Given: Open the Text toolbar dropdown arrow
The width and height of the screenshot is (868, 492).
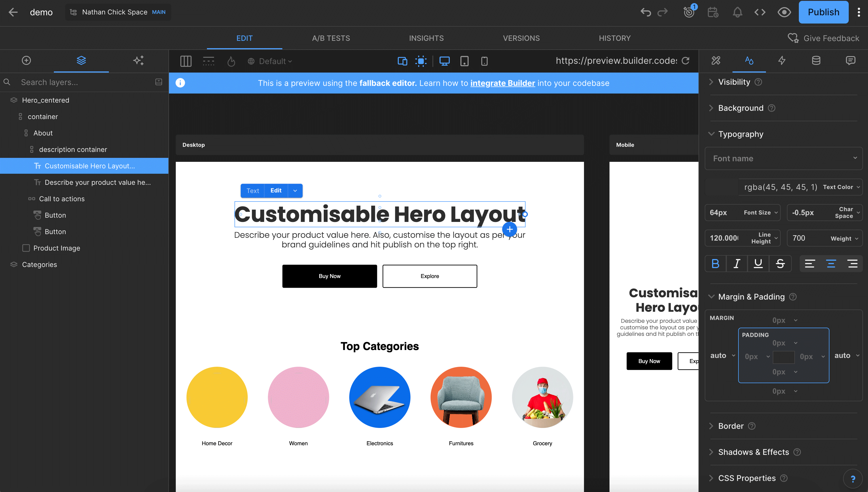Looking at the screenshot, I should pos(295,190).
